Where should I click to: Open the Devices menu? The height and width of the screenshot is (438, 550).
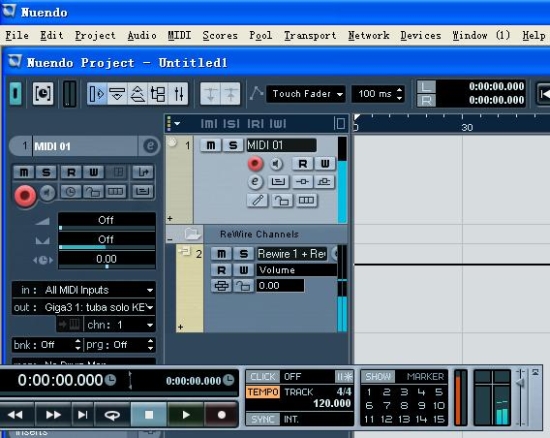point(421,35)
